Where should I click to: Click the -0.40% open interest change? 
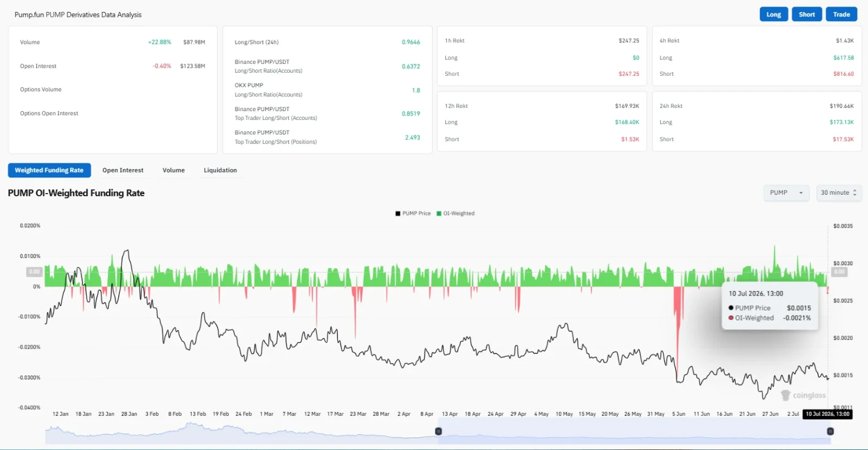162,66
